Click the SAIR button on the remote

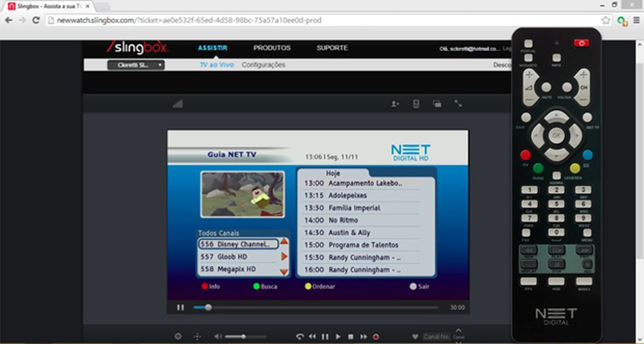click(x=526, y=117)
